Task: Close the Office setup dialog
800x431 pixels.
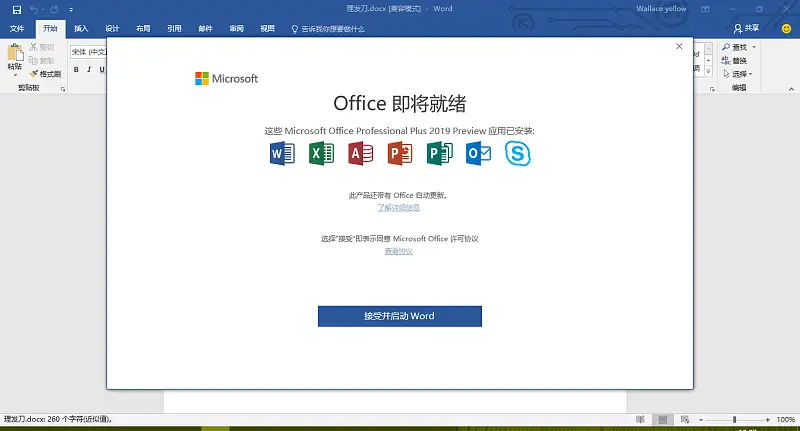Action: point(679,46)
